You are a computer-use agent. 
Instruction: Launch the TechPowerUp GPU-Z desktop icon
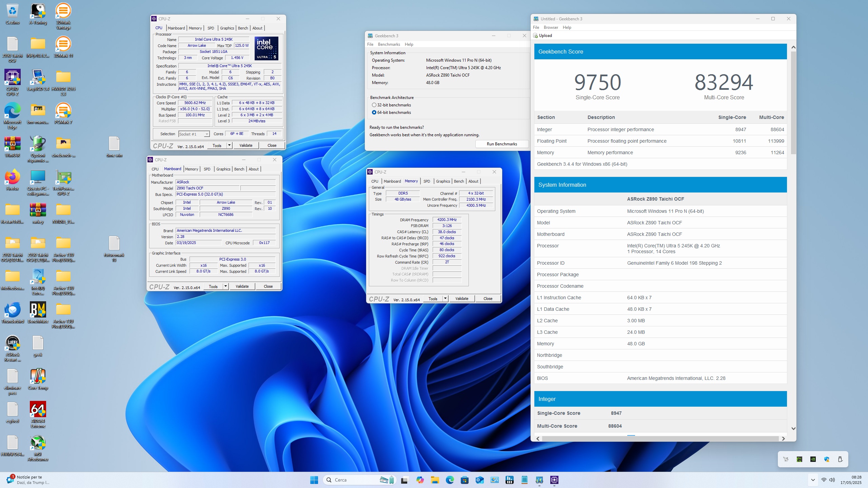(x=63, y=182)
